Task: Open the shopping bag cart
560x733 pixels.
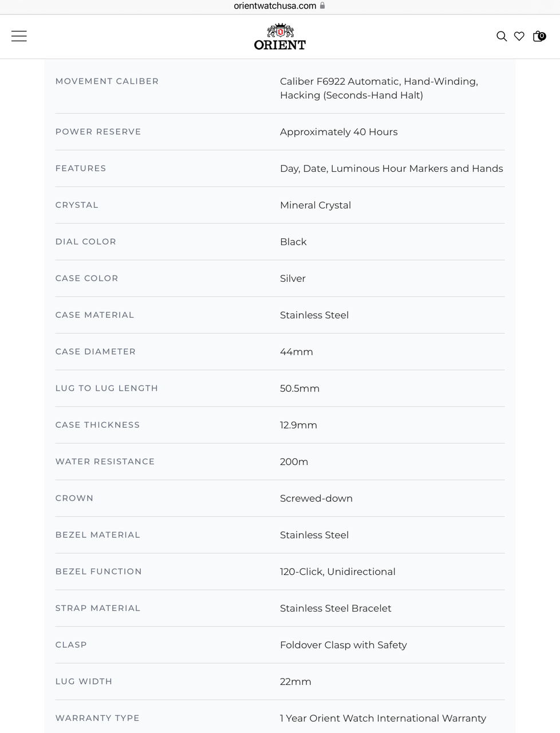Action: [539, 36]
